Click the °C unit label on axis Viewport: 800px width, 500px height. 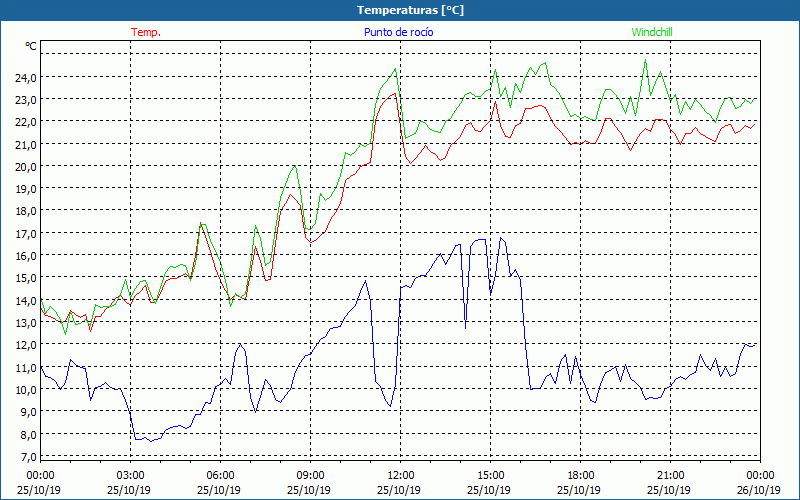click(x=31, y=46)
